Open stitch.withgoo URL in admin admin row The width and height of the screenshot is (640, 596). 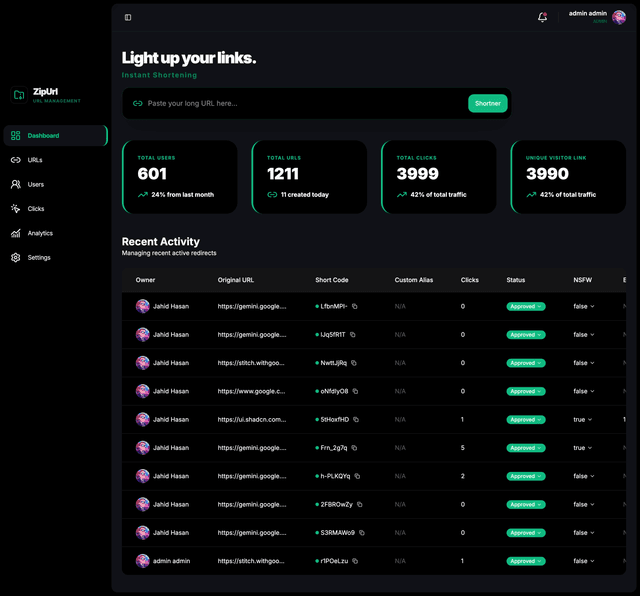click(x=251, y=561)
